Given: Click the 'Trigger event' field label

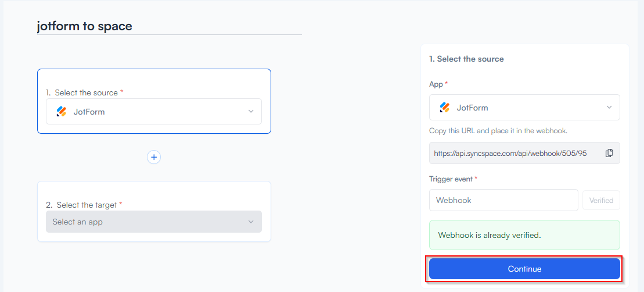Looking at the screenshot, I should pos(451,179).
